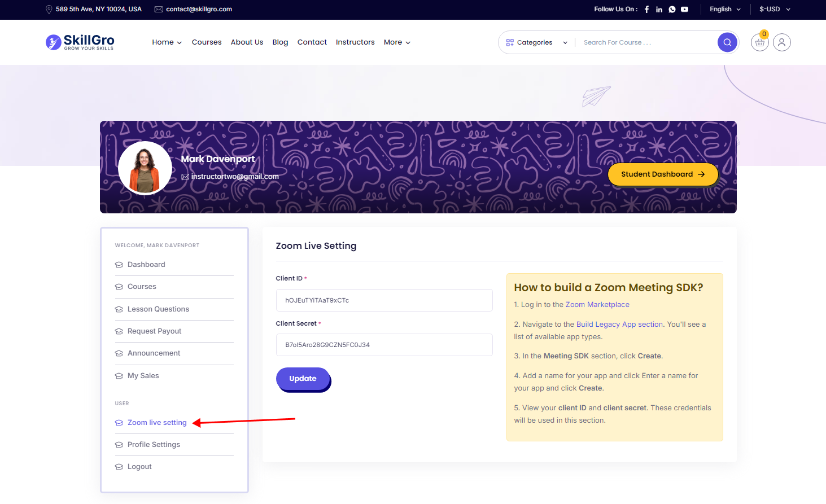This screenshot has width=826, height=504.
Task: Open My Sales in the sidebar
Action: [x=143, y=376]
